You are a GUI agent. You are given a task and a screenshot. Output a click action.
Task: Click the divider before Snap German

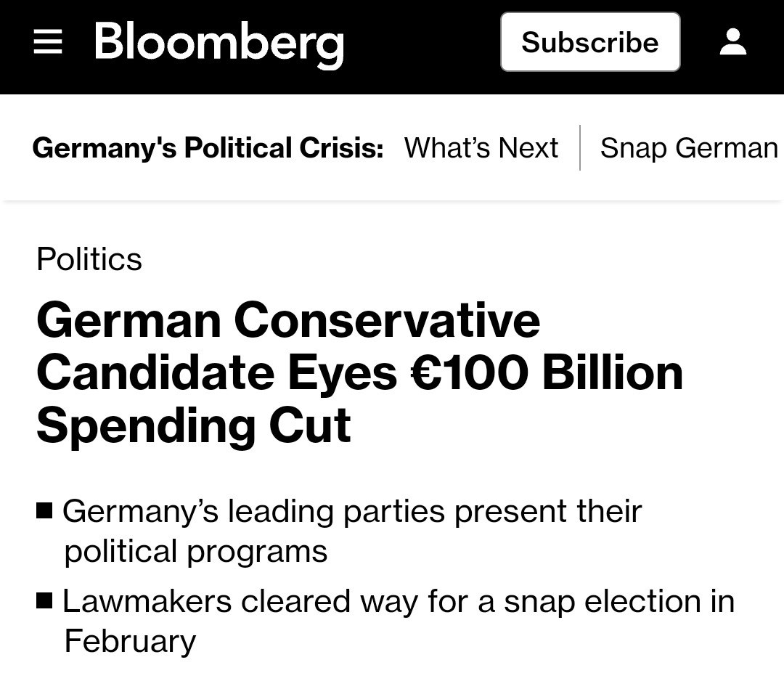click(x=580, y=148)
